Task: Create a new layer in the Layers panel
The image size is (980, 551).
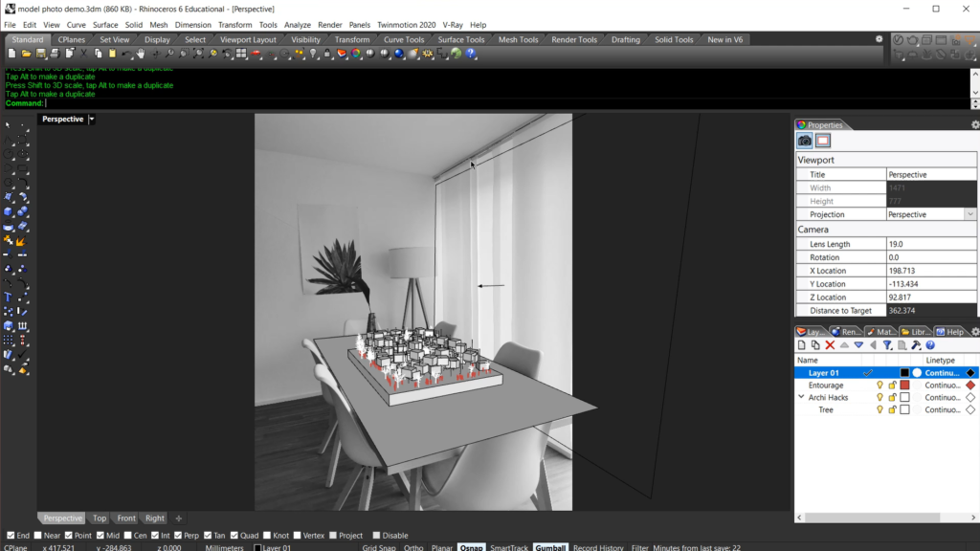Action: [x=802, y=344]
